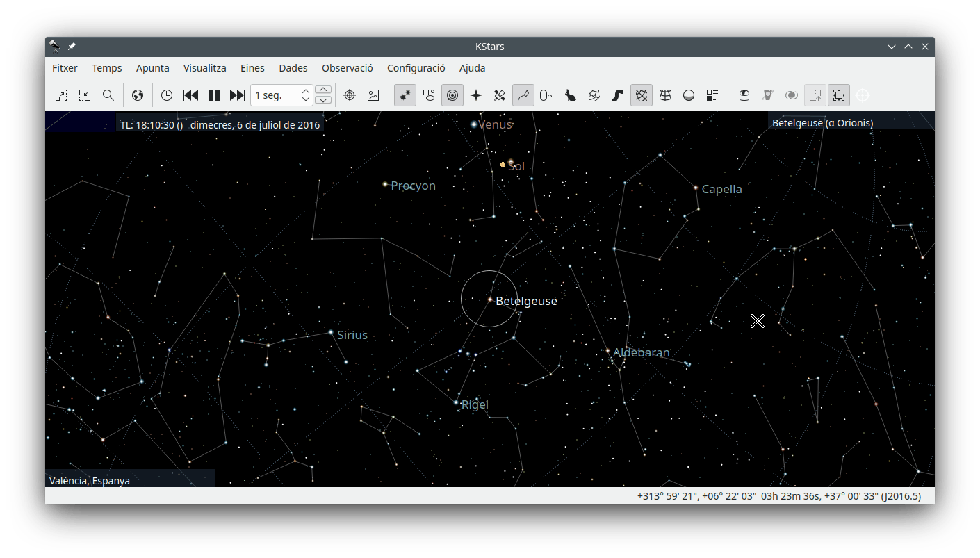Toggle constellation names 'Ori' display

pyautogui.click(x=547, y=95)
